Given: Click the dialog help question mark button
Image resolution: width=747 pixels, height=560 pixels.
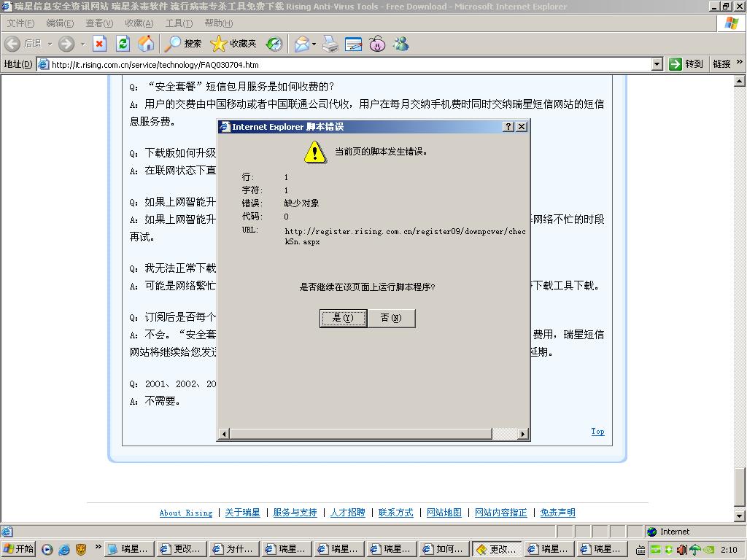Looking at the screenshot, I should (508, 127).
